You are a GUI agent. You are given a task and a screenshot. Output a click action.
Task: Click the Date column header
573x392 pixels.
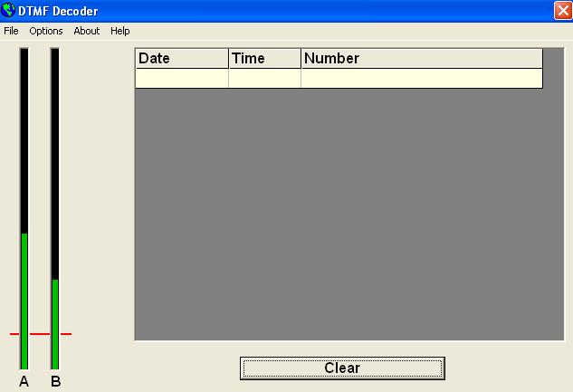click(182, 59)
